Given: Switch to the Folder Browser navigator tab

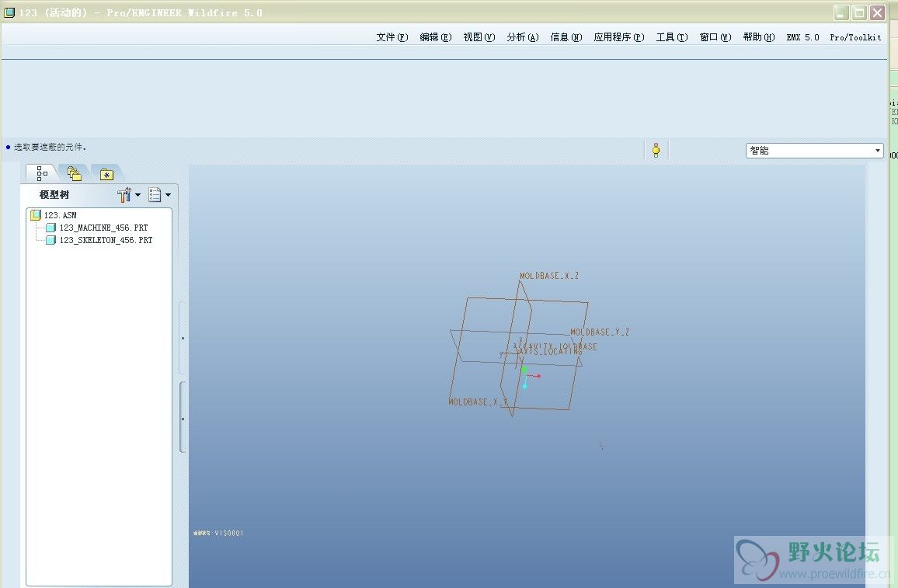Looking at the screenshot, I should [74, 173].
